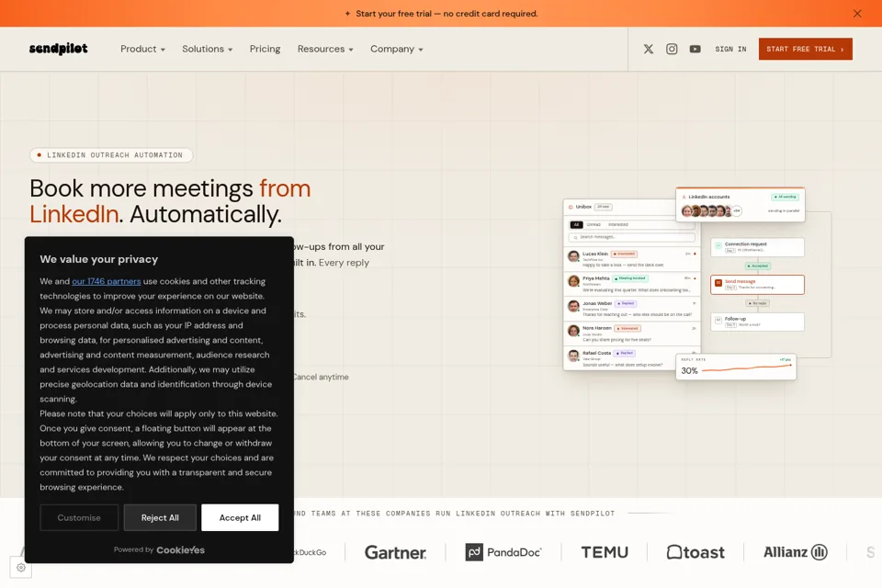Accept all cookies

click(x=240, y=517)
